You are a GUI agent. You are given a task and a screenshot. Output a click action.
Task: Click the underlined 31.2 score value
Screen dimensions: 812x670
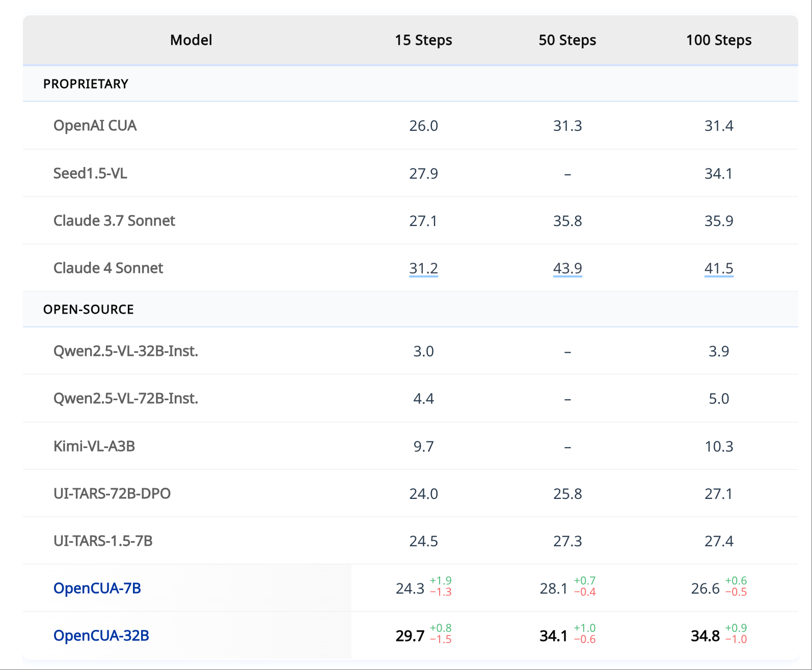(423, 268)
